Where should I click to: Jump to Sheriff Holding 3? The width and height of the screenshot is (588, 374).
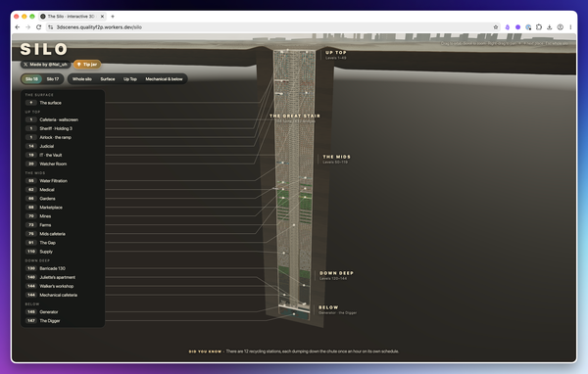coord(63,128)
